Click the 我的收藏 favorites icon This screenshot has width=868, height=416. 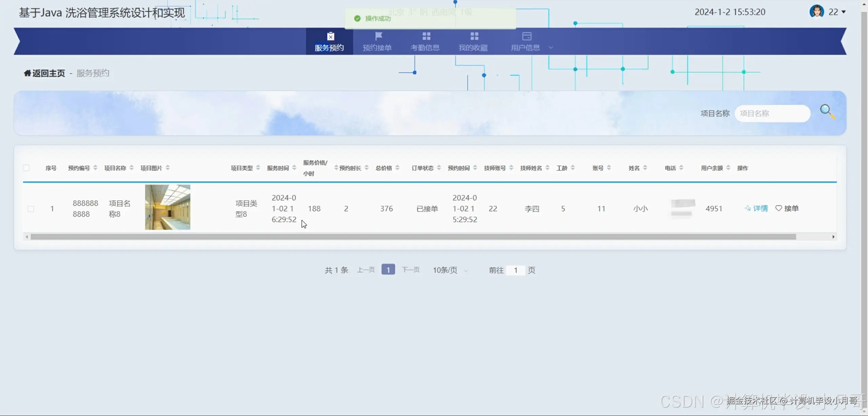pyautogui.click(x=473, y=36)
